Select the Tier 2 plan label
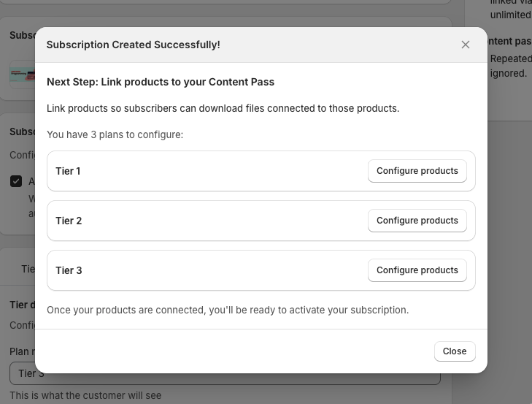 [x=69, y=221]
